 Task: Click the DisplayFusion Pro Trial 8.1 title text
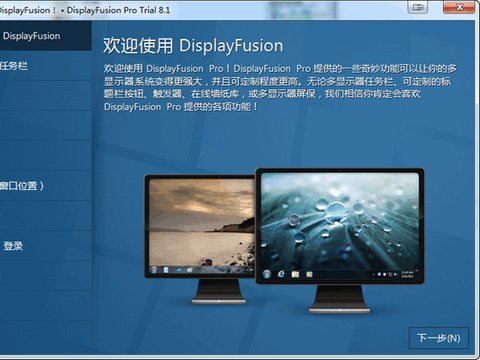118,10
